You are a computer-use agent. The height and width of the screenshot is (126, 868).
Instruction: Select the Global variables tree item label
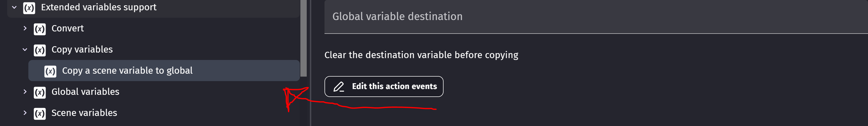pyautogui.click(x=85, y=92)
